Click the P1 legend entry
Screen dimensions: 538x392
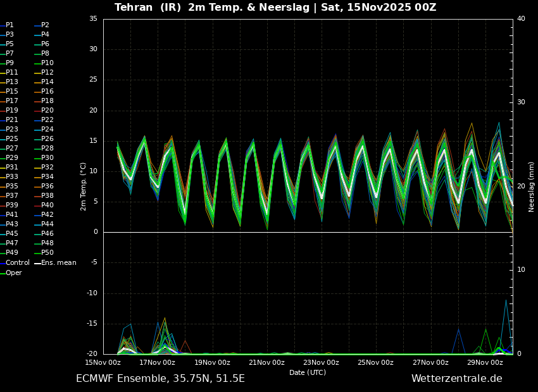[x=9, y=25]
